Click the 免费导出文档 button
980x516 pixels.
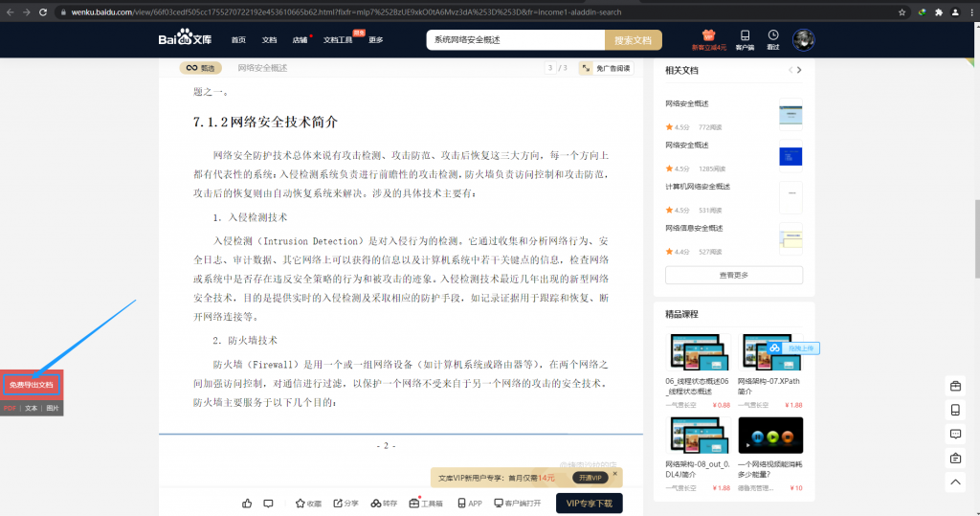32,385
